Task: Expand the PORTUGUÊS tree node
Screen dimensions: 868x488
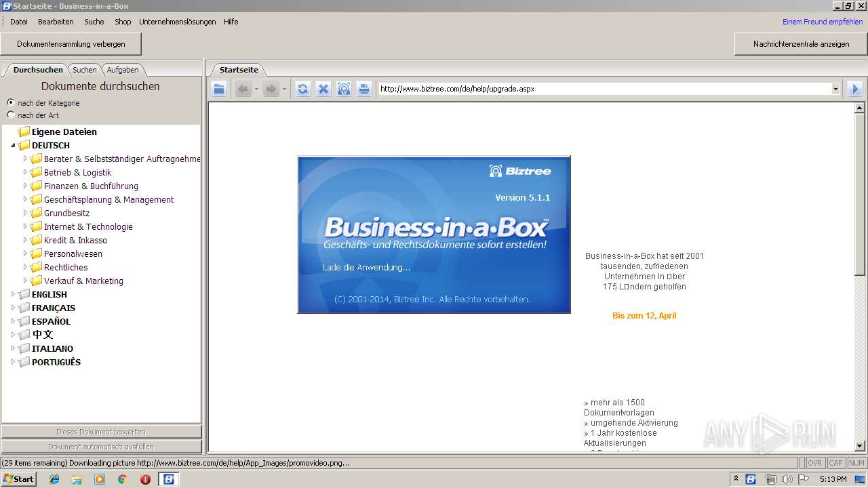Action: tap(13, 362)
